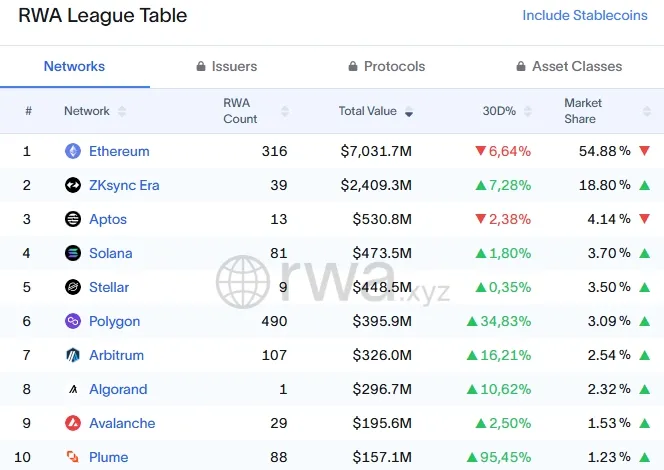Click the Aptos network logo icon
Screen dimensions: 664x470
(73, 219)
